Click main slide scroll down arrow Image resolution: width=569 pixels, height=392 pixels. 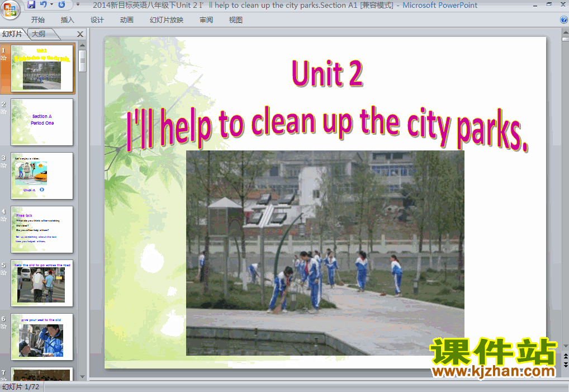tap(566, 346)
